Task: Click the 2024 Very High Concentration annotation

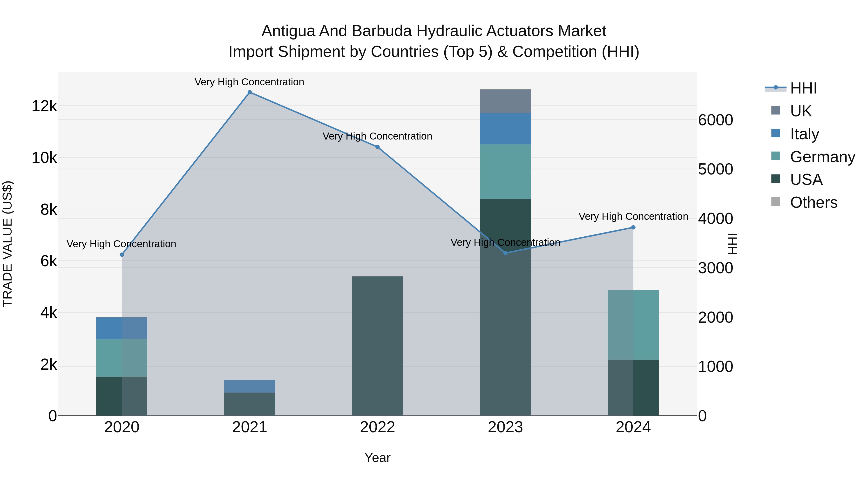Action: tap(633, 217)
